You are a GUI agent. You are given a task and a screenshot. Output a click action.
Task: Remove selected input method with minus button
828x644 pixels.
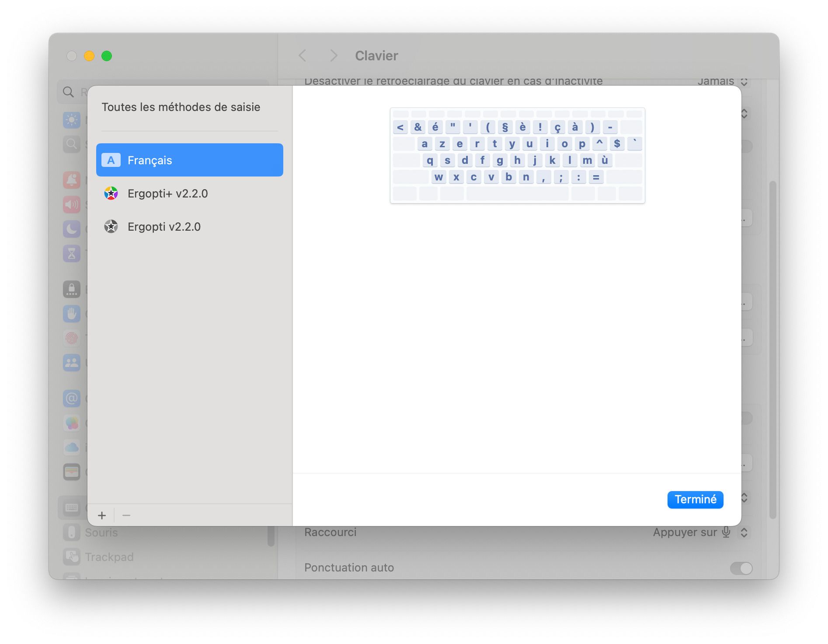tap(126, 516)
